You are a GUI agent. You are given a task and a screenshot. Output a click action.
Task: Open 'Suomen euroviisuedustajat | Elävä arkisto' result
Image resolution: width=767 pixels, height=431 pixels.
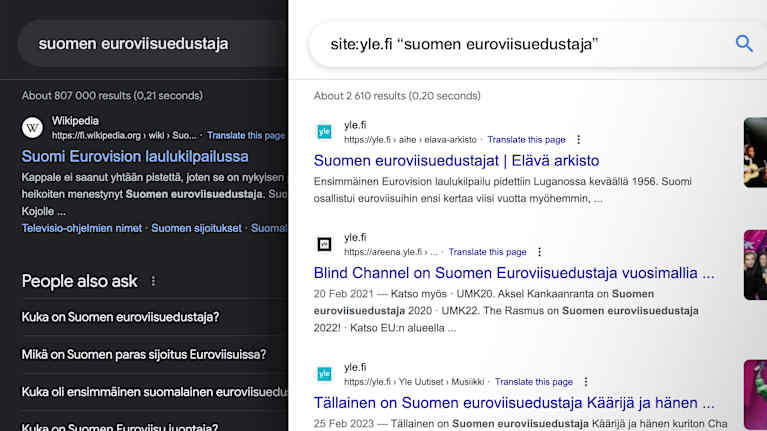pos(456,160)
